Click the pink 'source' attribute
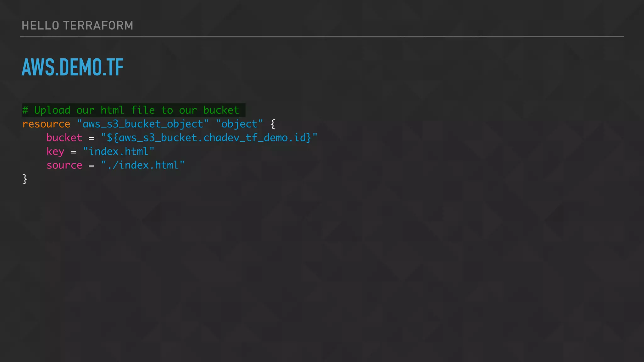The width and height of the screenshot is (644, 362). [x=64, y=166]
